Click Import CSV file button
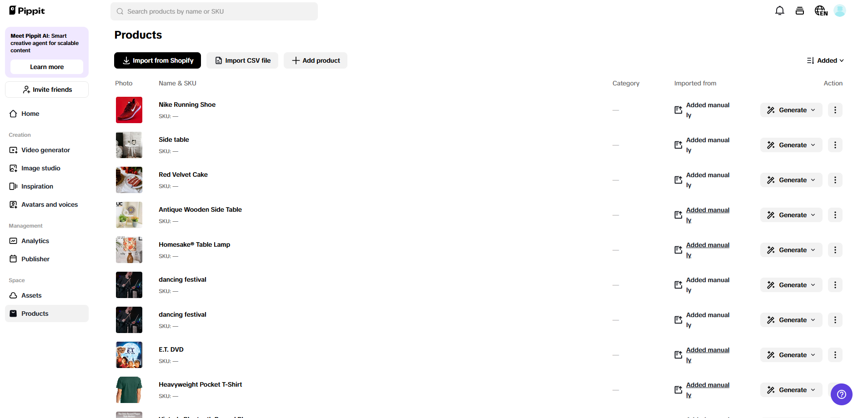Screen dimensions: 868x418 pyautogui.click(x=242, y=60)
